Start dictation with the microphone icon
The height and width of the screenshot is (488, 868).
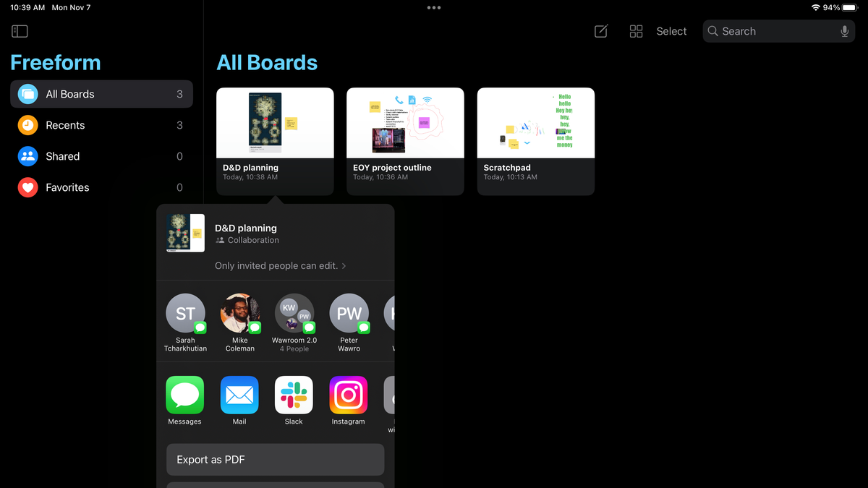click(844, 31)
